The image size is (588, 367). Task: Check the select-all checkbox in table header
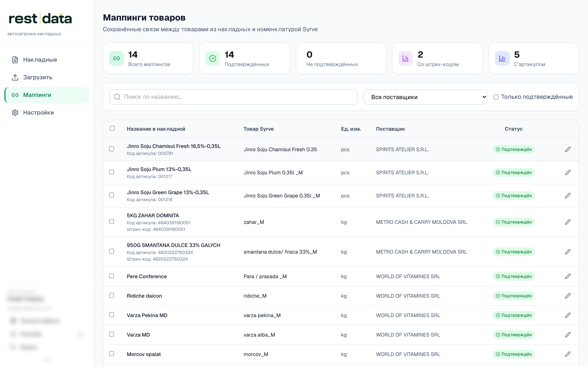tap(112, 128)
